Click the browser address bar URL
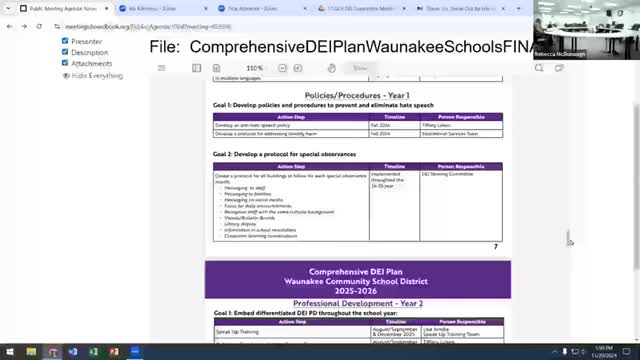The width and height of the screenshot is (640, 360). pyautogui.click(x=148, y=27)
